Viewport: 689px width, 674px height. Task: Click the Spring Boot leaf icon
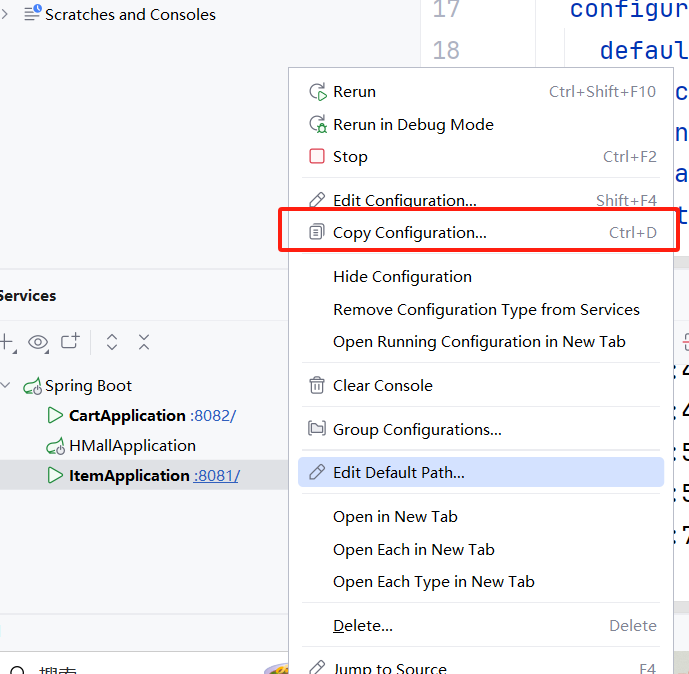point(33,386)
